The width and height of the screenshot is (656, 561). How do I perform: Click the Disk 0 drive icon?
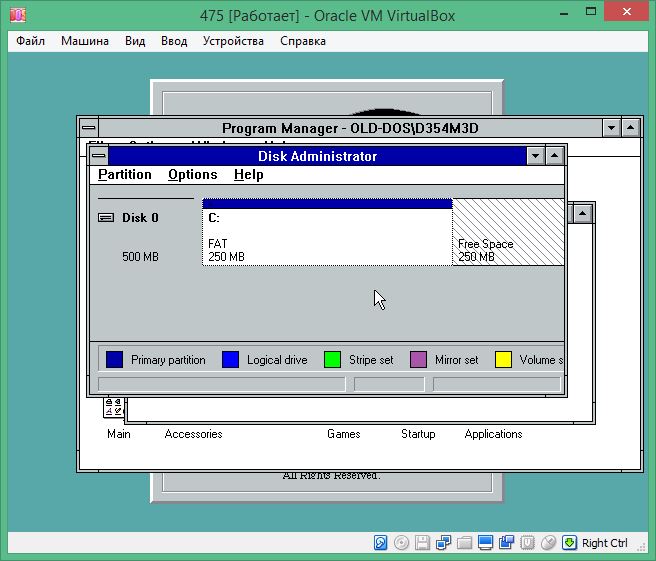coord(106,218)
